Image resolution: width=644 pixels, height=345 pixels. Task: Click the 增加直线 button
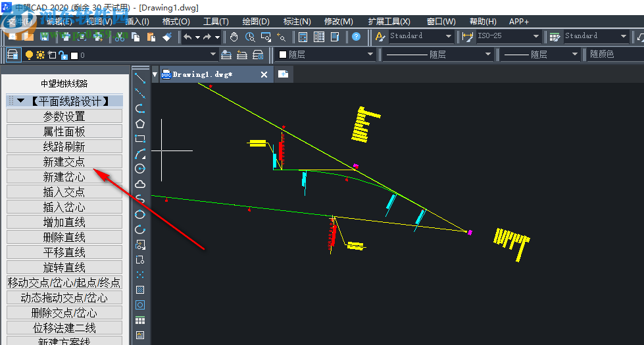[x=64, y=222]
